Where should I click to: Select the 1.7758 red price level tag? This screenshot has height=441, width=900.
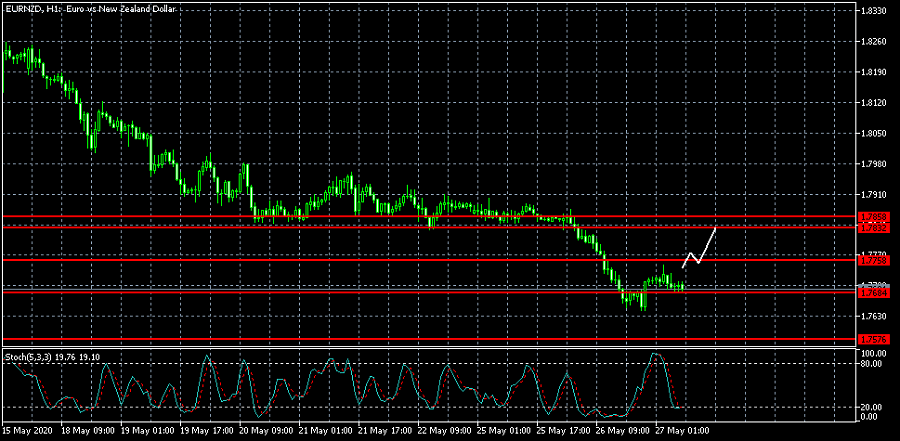click(x=875, y=261)
